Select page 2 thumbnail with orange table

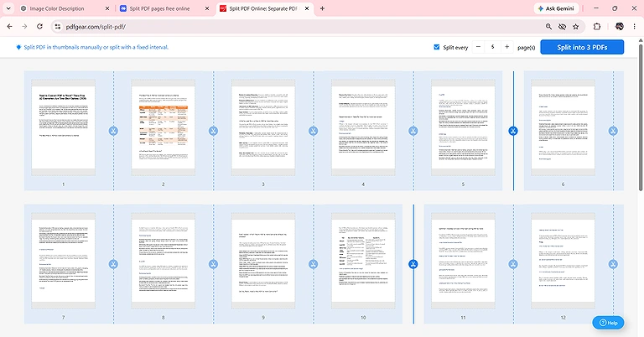pyautogui.click(x=163, y=127)
